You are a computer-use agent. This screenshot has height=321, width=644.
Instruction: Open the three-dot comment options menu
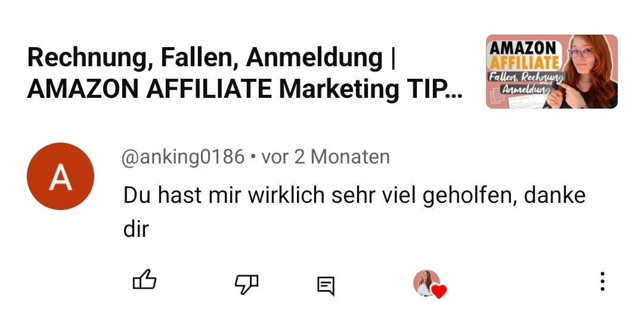[x=602, y=281]
